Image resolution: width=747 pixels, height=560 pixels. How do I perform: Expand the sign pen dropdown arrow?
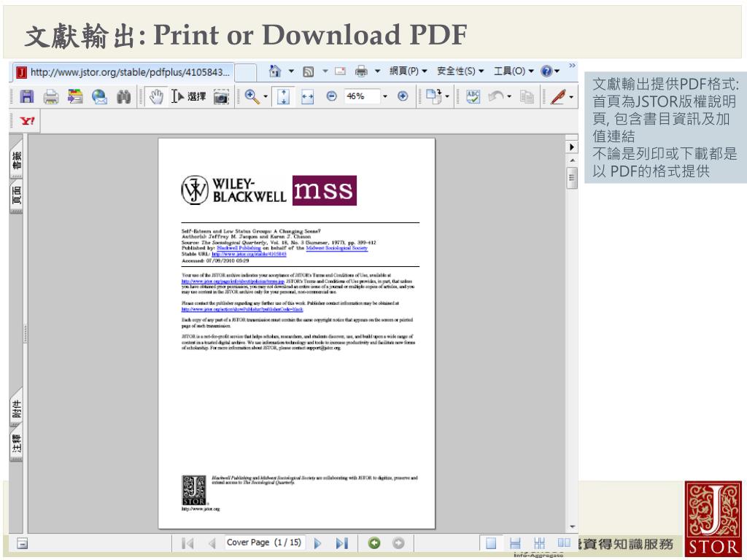point(571,97)
